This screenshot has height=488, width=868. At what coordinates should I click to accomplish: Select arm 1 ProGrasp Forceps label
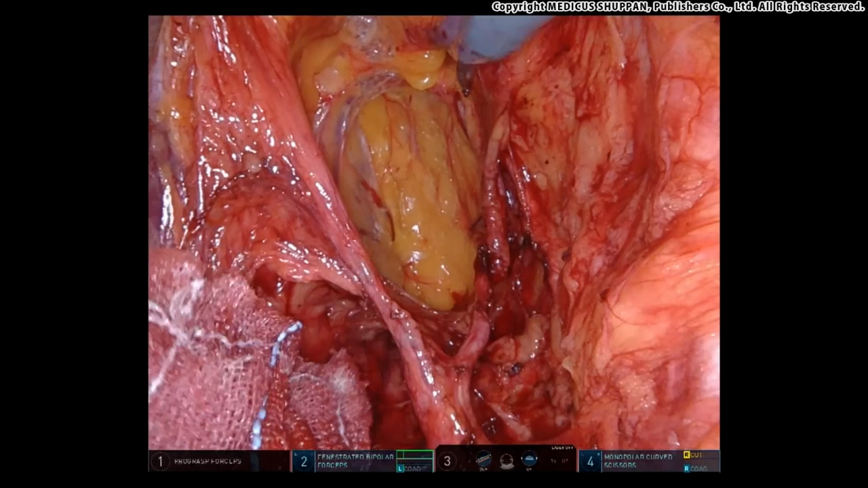(x=208, y=462)
